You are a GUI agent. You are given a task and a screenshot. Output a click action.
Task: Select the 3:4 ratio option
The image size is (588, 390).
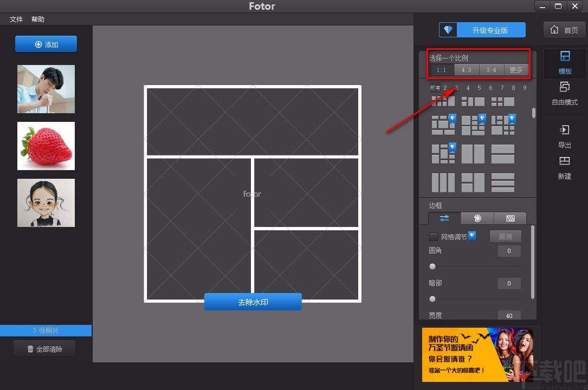(492, 69)
